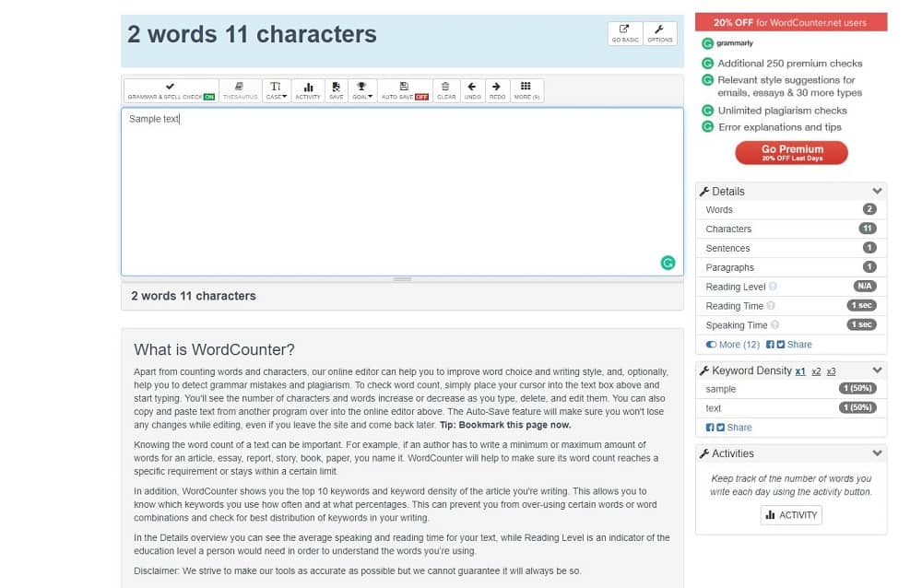
Task: Open the Options wrench button
Action: [660, 33]
